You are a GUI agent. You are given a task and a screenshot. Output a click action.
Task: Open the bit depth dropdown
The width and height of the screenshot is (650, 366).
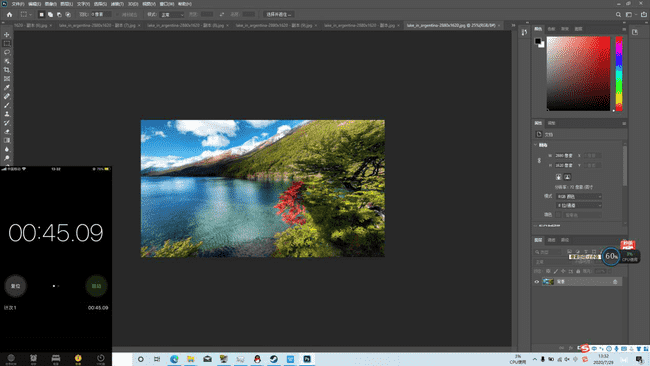(x=579, y=206)
